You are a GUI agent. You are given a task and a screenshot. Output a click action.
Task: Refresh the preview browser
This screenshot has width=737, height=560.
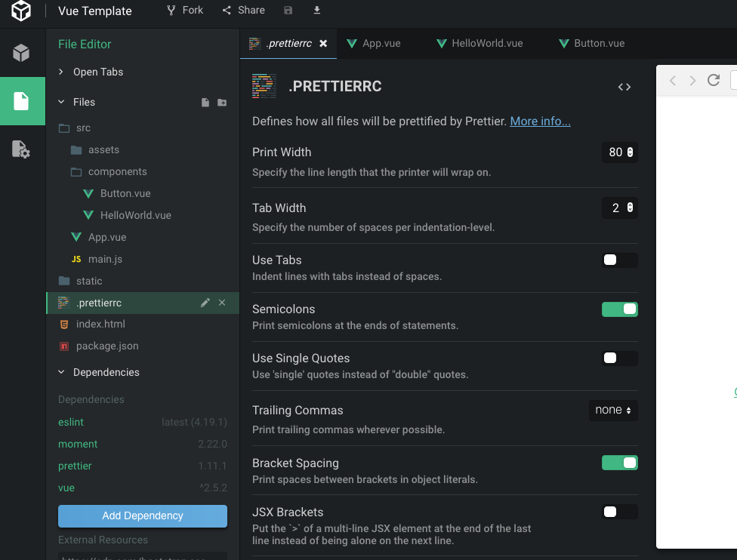coord(714,80)
